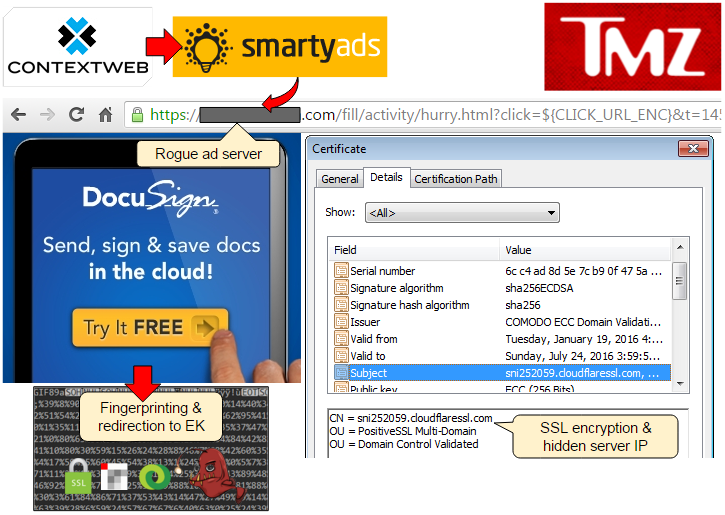Image resolution: width=725 pixels, height=515 pixels.
Task: Click the Value column header
Action: (x=585, y=250)
